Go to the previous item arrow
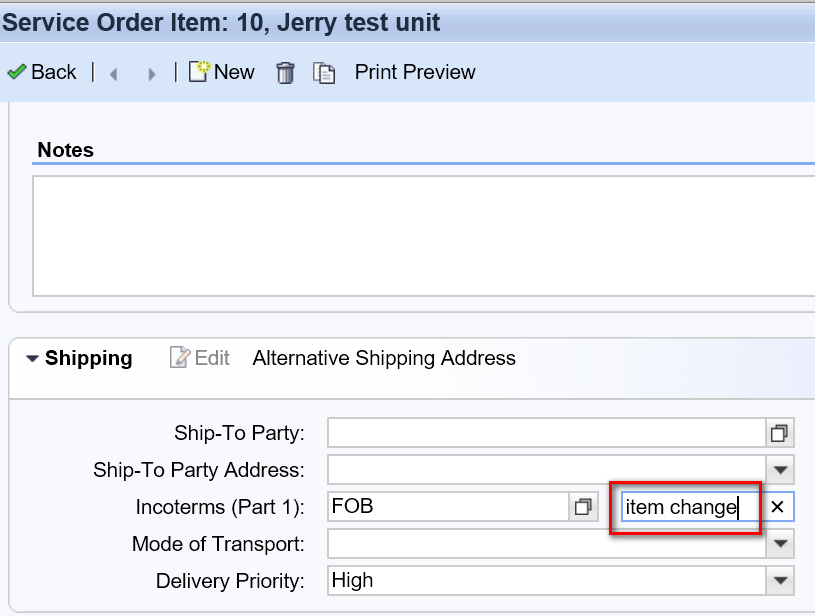815x616 pixels. pos(113,73)
